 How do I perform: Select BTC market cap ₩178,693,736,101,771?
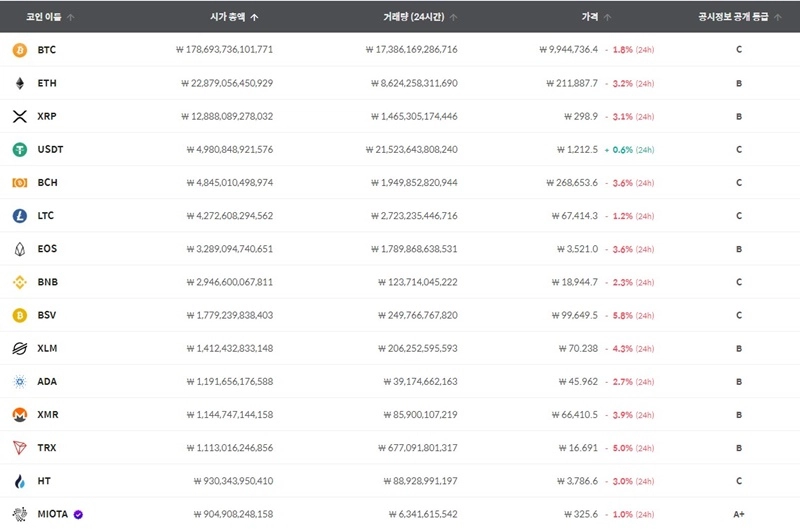point(224,50)
